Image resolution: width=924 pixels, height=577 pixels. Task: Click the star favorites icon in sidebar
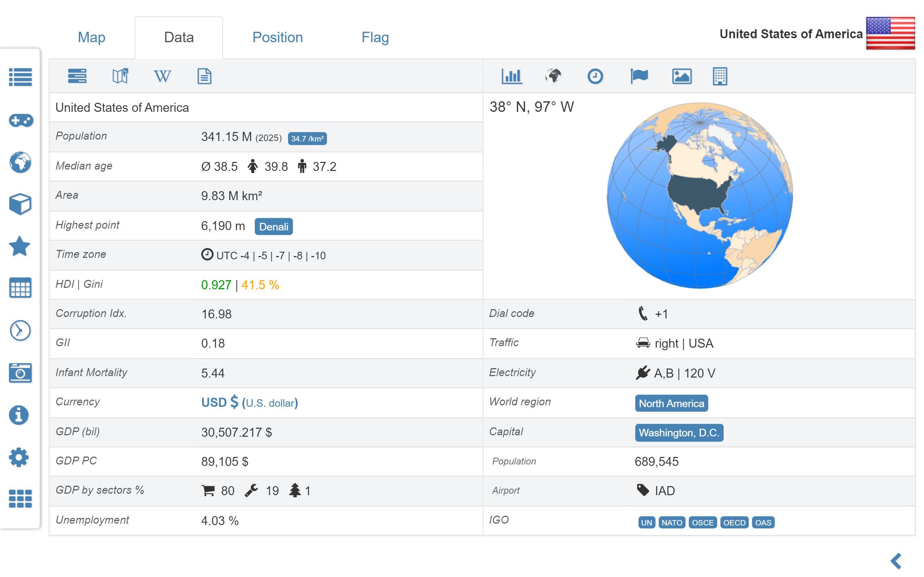(19, 246)
